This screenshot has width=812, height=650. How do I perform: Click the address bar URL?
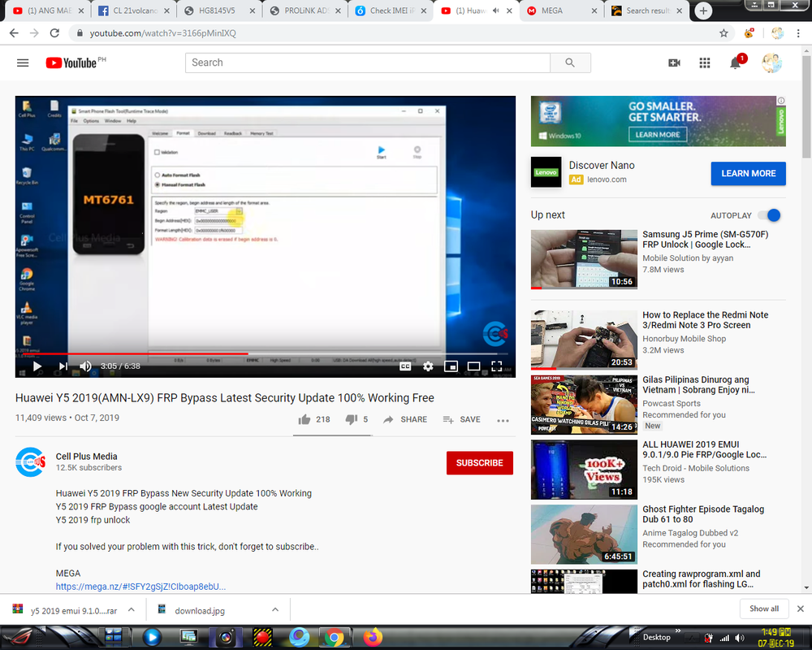[x=162, y=33]
